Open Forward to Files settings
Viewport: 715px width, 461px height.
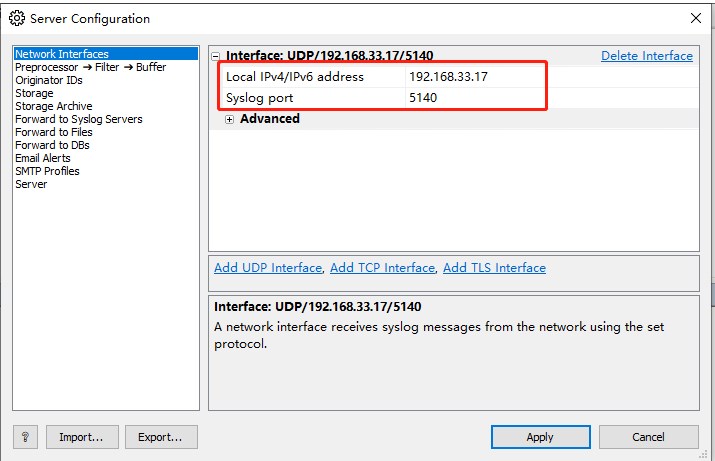[x=53, y=132]
